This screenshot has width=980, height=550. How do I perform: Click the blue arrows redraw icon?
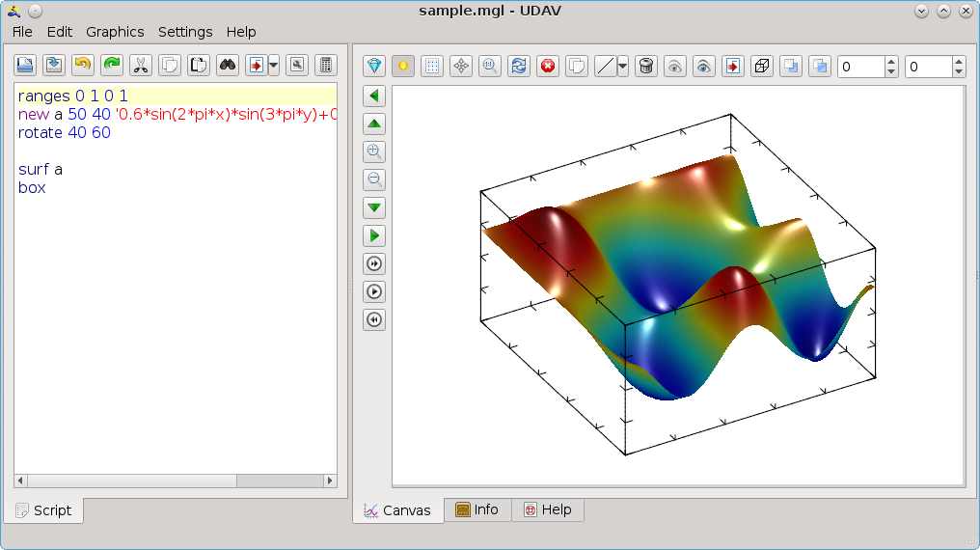(519, 67)
